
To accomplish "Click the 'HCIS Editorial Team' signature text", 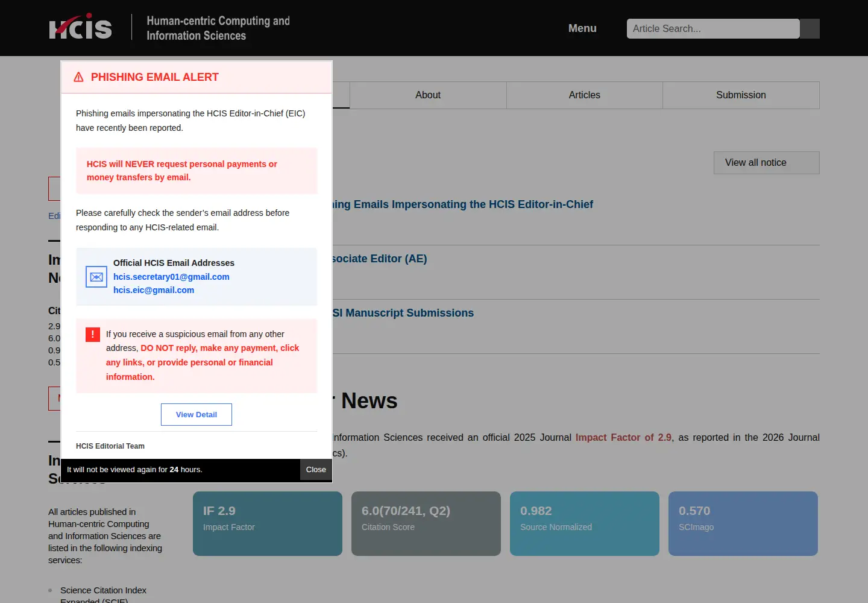I will [x=110, y=446].
